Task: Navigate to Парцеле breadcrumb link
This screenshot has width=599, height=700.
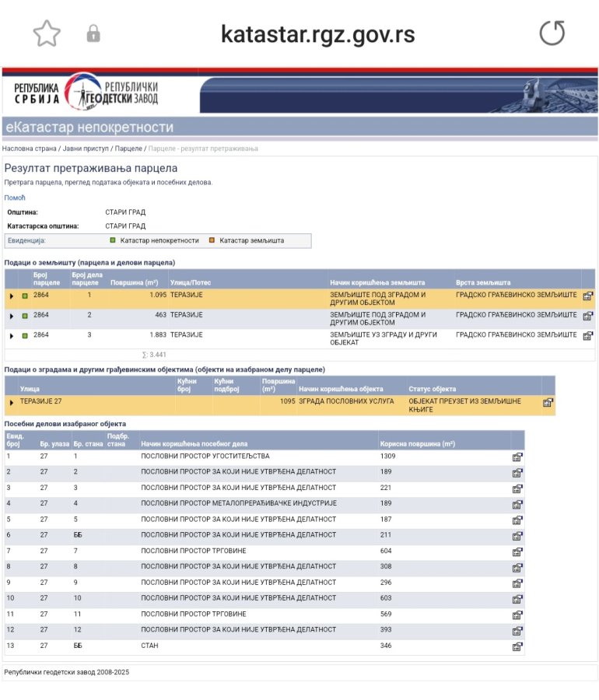Action: [128, 148]
